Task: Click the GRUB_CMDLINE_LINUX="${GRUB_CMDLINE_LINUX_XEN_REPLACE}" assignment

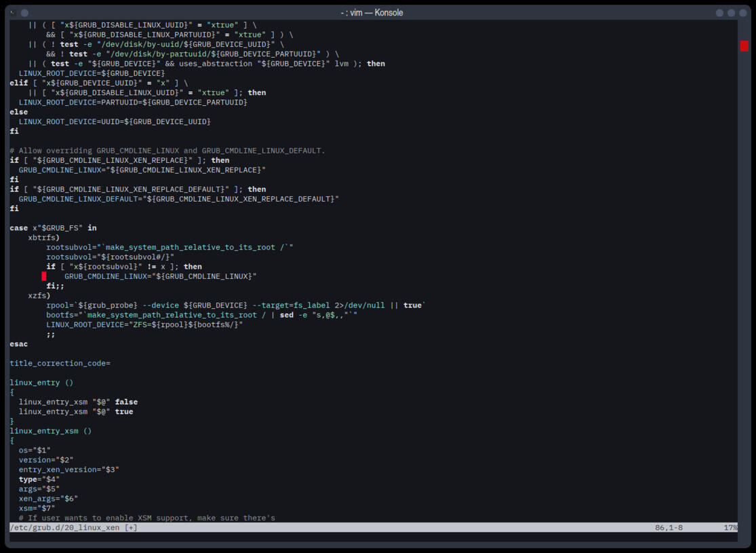Action: (x=142, y=170)
